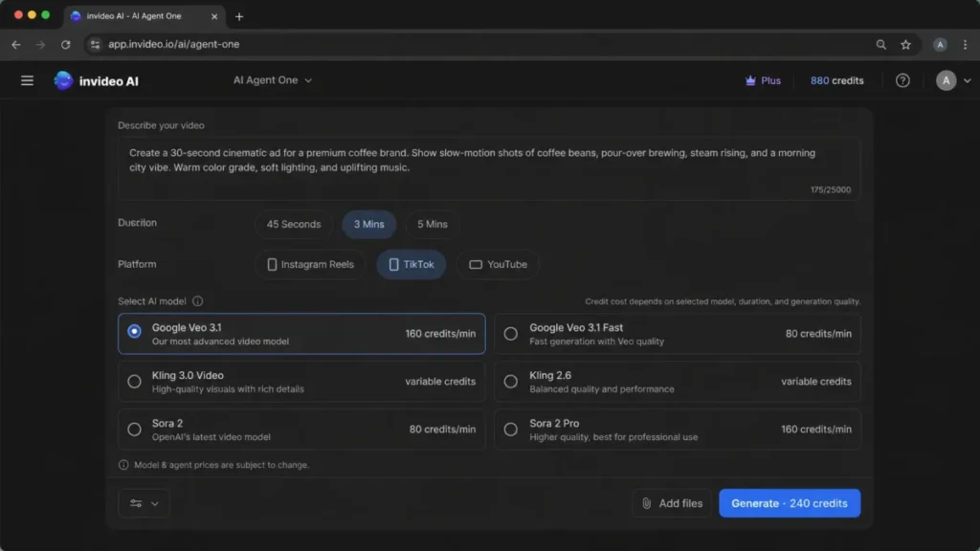Click the 175/25000 character count
Screen dimensions: 980x551
(830, 190)
